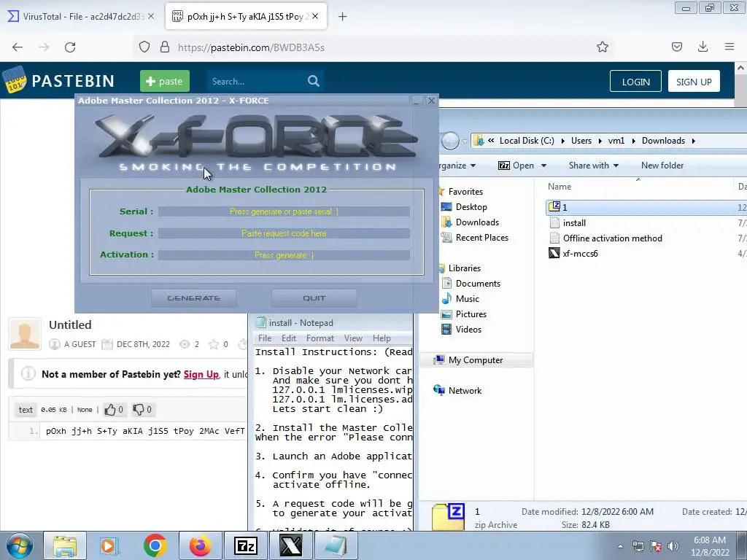Select My Computer in navigation pane

[476, 360]
